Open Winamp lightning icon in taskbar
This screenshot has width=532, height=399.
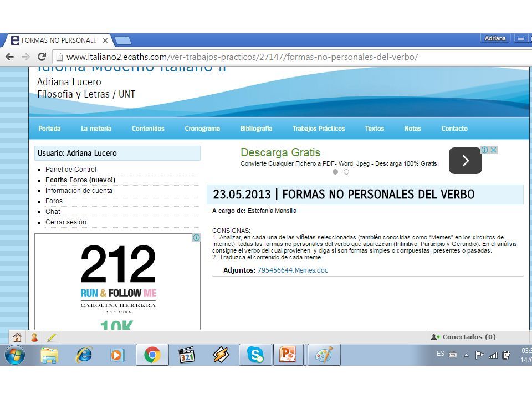221,355
